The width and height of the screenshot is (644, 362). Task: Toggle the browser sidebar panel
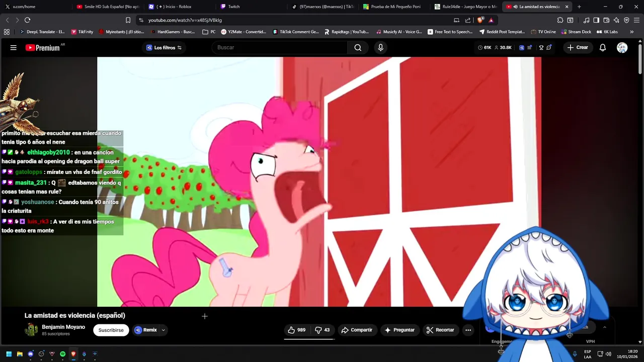coord(596,20)
